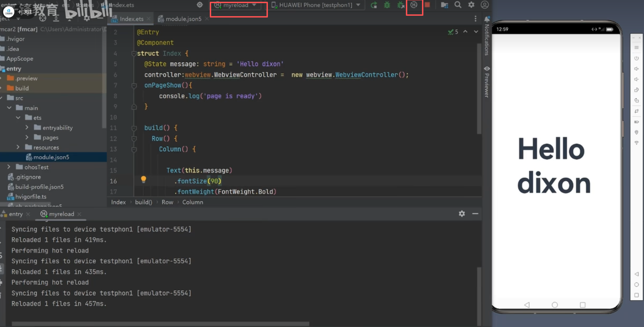Click the Hot Reload (H) toolbar icon
The height and width of the screenshot is (327, 644).
click(x=414, y=5)
